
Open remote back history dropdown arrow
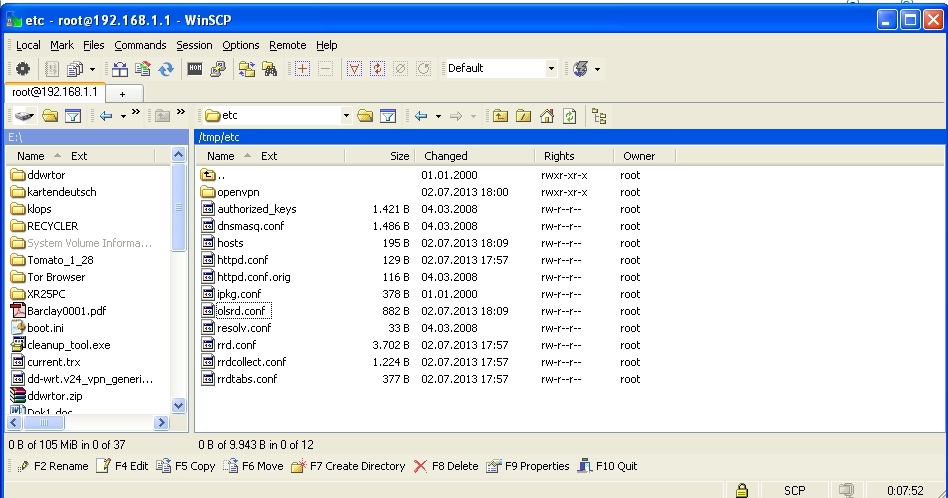pos(438,115)
